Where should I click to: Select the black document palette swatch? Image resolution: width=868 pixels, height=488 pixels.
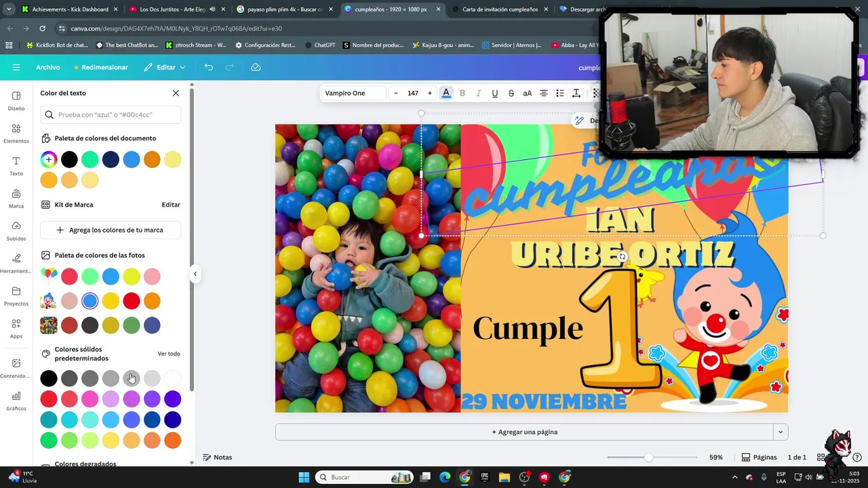click(69, 159)
